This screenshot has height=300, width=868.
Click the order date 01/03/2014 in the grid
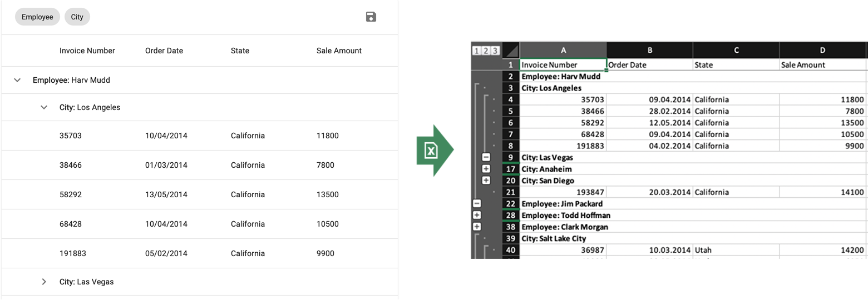click(x=166, y=165)
